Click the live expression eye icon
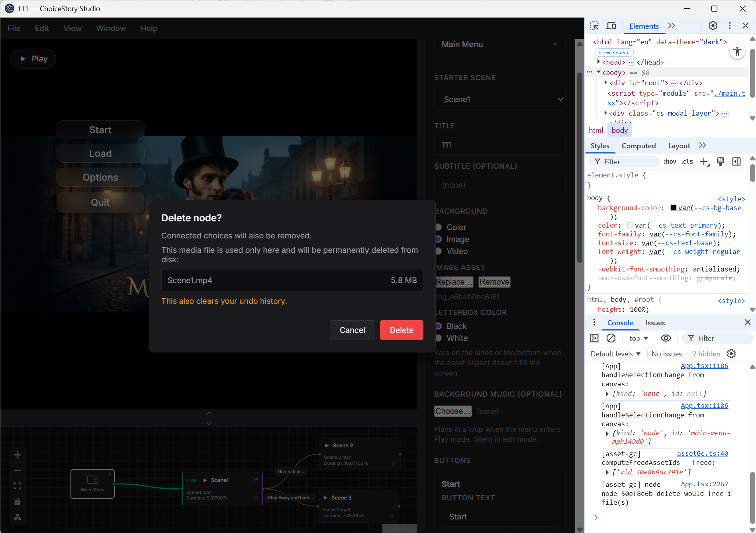The image size is (756, 533). 666,338
